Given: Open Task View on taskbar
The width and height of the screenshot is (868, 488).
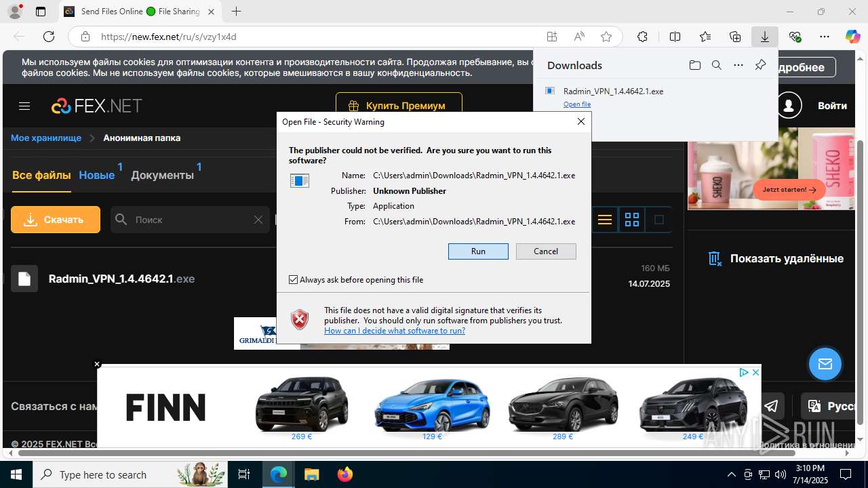Looking at the screenshot, I should tap(244, 474).
